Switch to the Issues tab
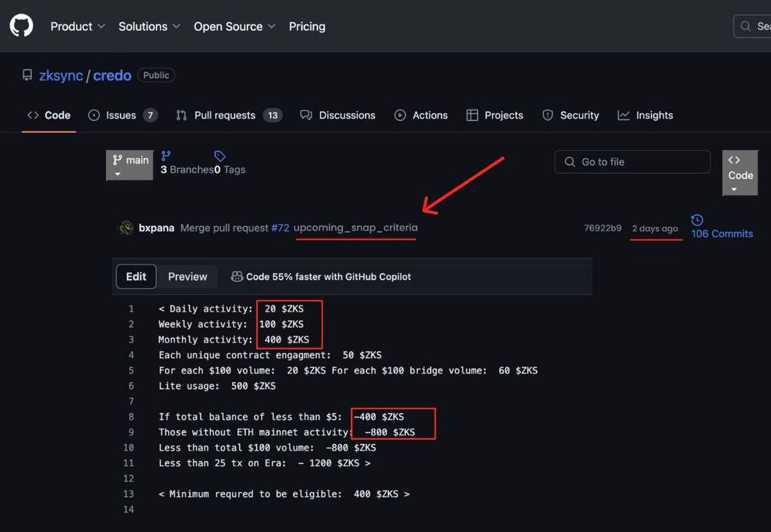Screen dimensions: 771x532 (x=122, y=115)
